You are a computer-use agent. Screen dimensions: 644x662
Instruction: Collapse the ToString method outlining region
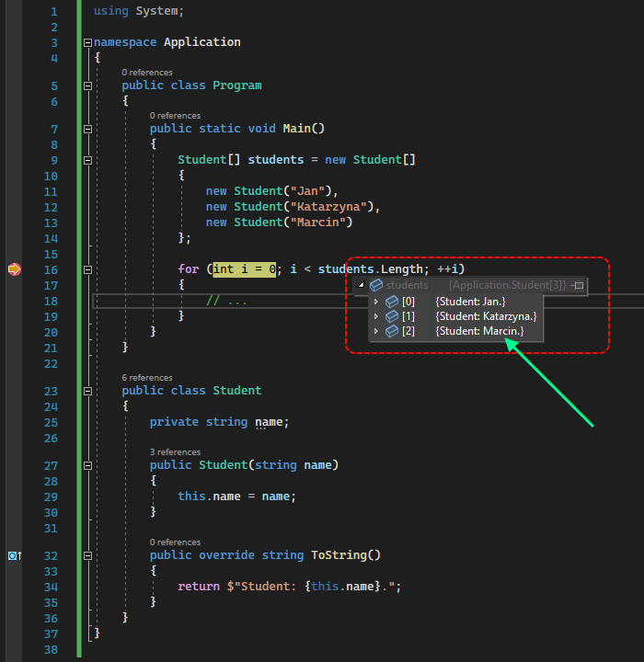[x=87, y=555]
